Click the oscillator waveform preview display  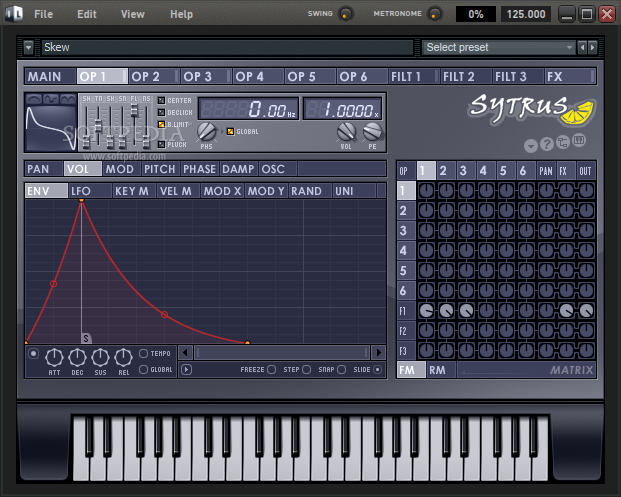click(x=51, y=128)
